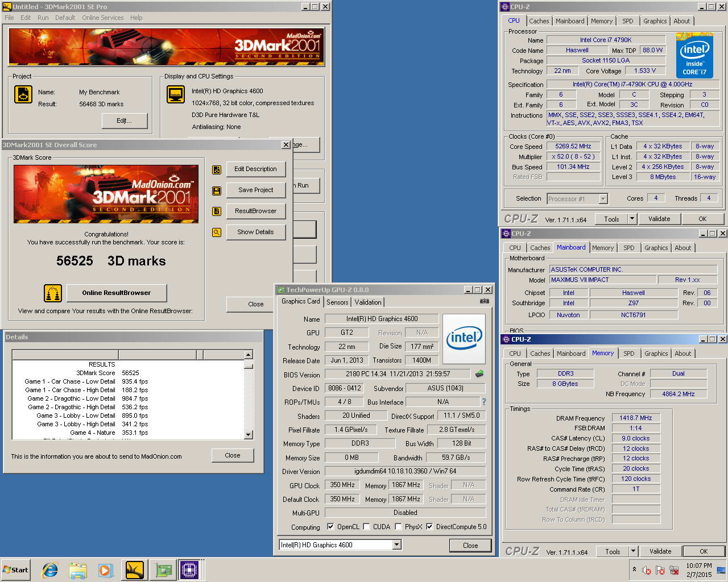The image size is (728, 582).
Task: Click Close button in GPU-Z window
Action: point(470,546)
